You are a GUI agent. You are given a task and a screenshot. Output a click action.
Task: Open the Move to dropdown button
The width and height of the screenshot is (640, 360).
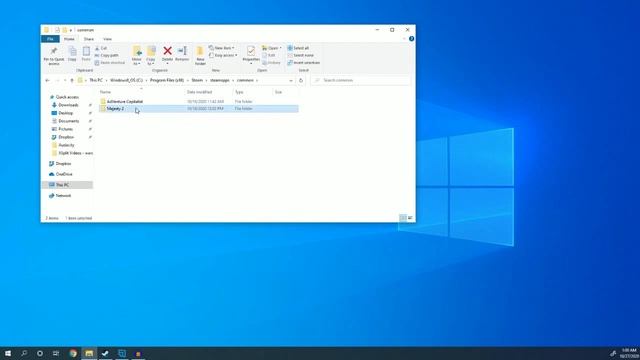tap(137, 56)
